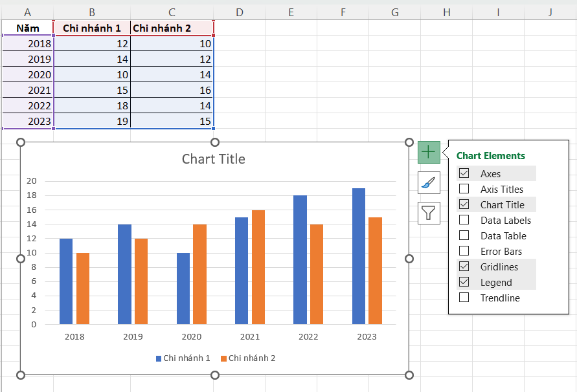Viewport: 577px width, 392px height.
Task: Click the value axis label 20
Action: tap(32, 181)
